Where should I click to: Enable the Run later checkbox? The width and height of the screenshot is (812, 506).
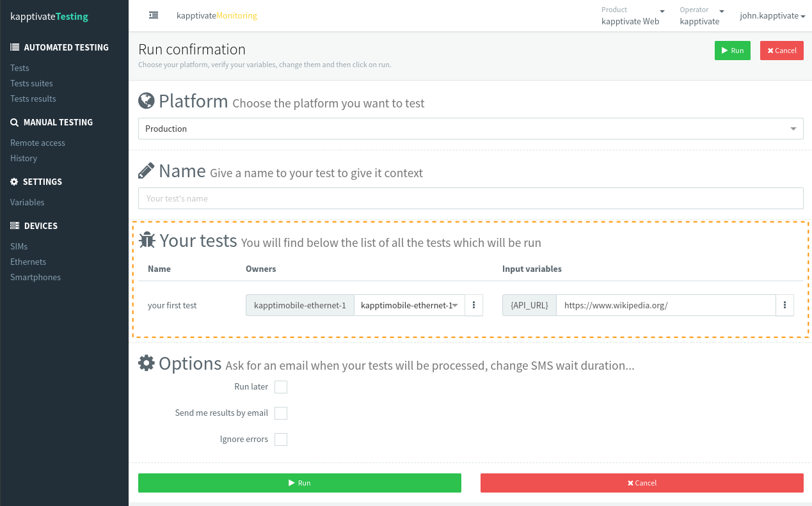pyautogui.click(x=281, y=387)
